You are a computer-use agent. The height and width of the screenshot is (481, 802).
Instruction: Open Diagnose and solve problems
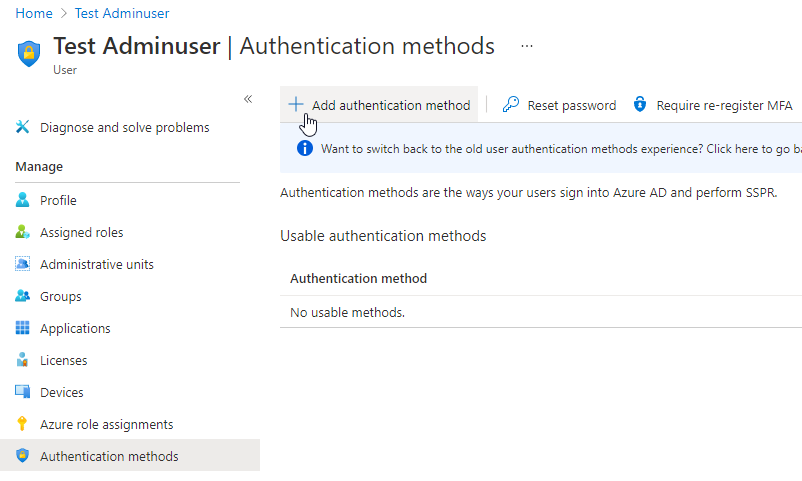pos(125,127)
